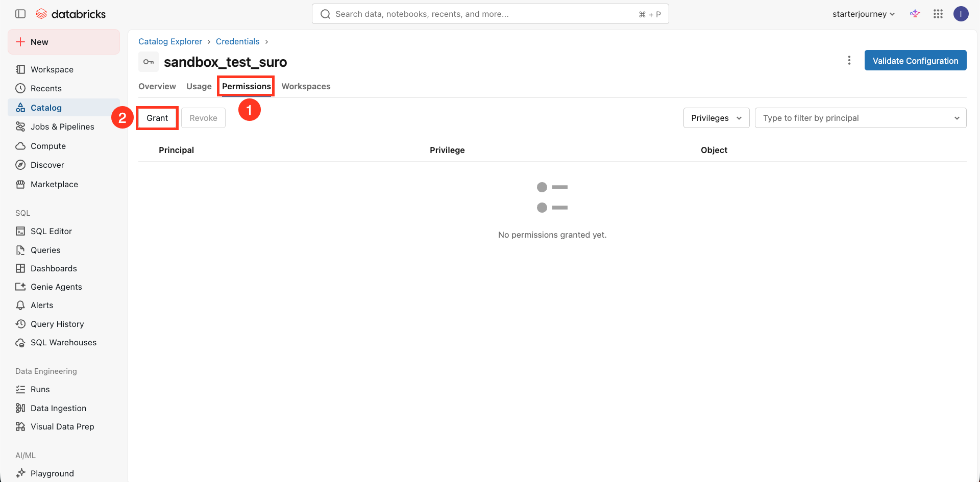
Task: Click the New button in the sidebar
Action: [64, 42]
